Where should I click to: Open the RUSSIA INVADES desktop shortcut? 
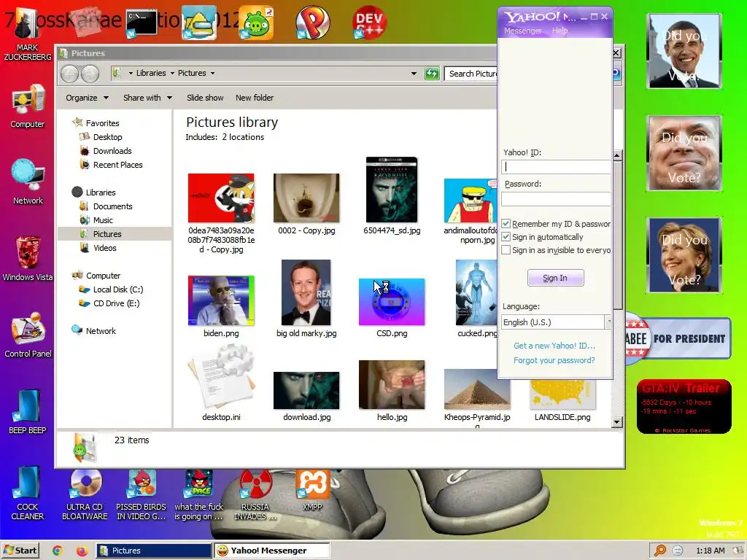[255, 494]
